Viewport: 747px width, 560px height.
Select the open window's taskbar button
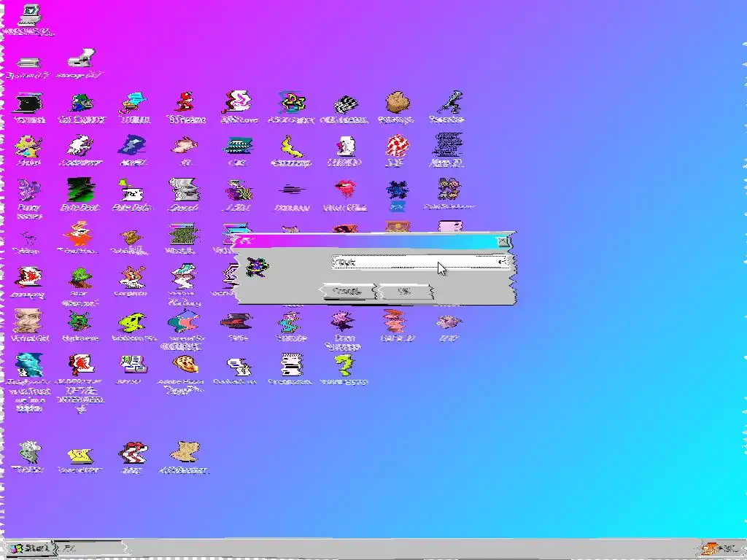(90, 549)
